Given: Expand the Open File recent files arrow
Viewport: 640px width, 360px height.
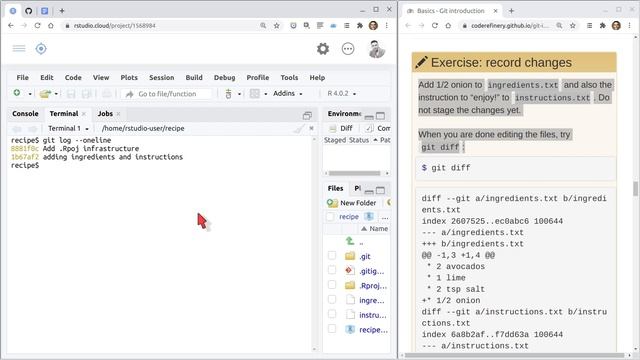Looking at the screenshot, I should (x=56, y=94).
